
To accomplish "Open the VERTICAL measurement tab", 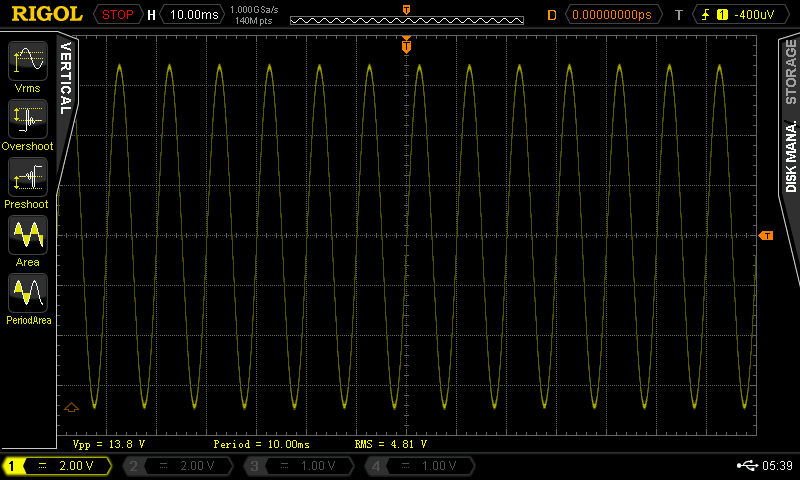I will [66, 78].
